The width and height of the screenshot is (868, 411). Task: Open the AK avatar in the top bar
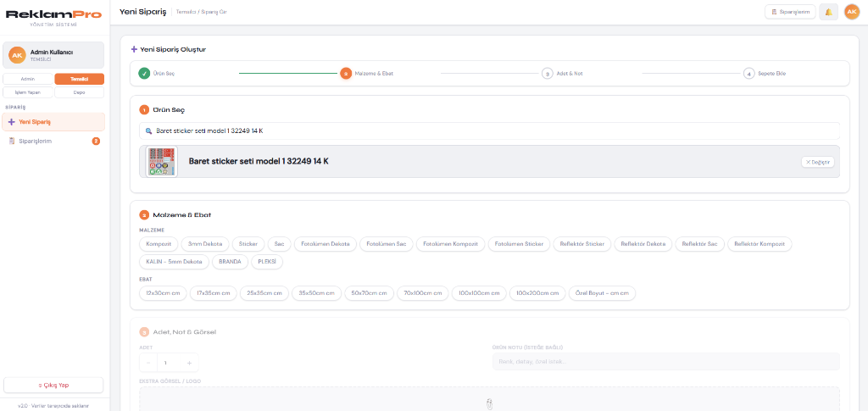point(851,12)
